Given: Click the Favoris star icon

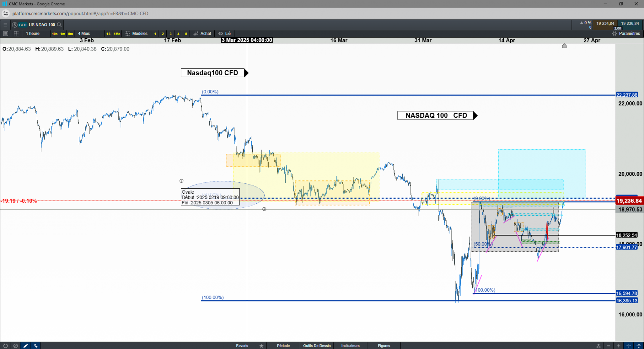Looking at the screenshot, I should coord(262,346).
